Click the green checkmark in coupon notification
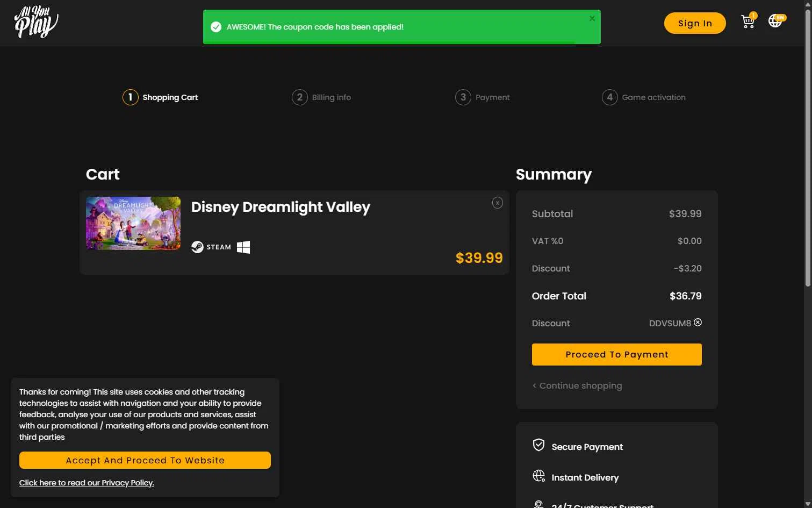Image resolution: width=812 pixels, height=508 pixels. click(216, 27)
